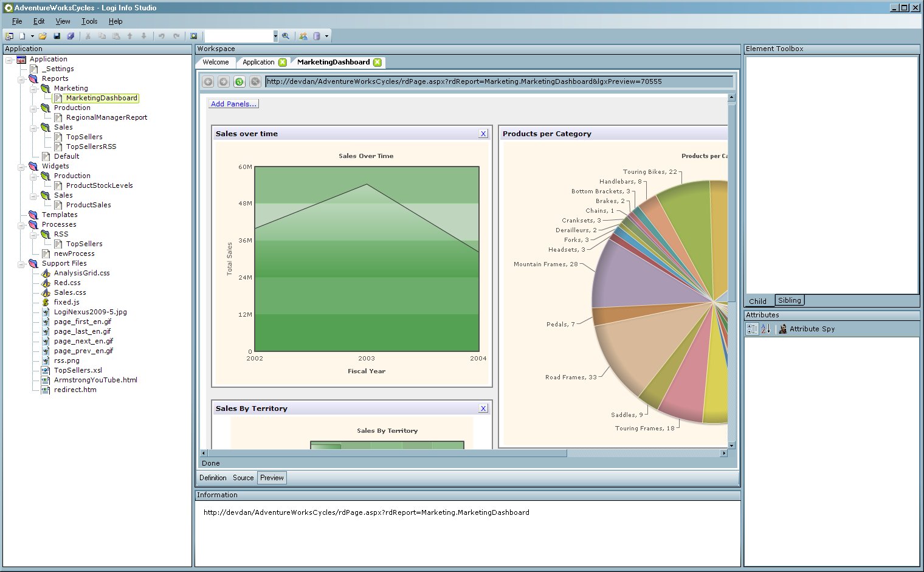Click the green refresh icon in preview
Viewport: 924px width, 572px height.
(x=240, y=81)
